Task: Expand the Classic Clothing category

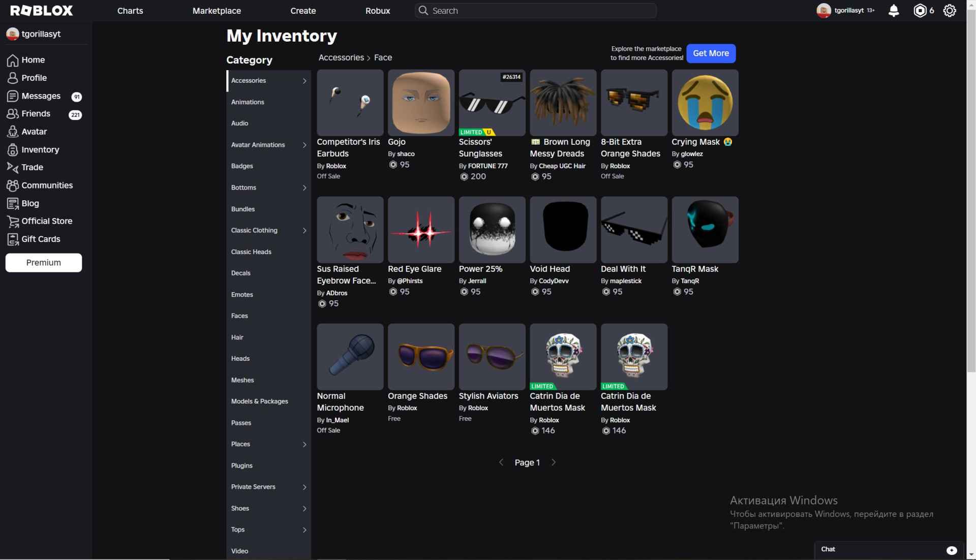Action: pos(304,231)
